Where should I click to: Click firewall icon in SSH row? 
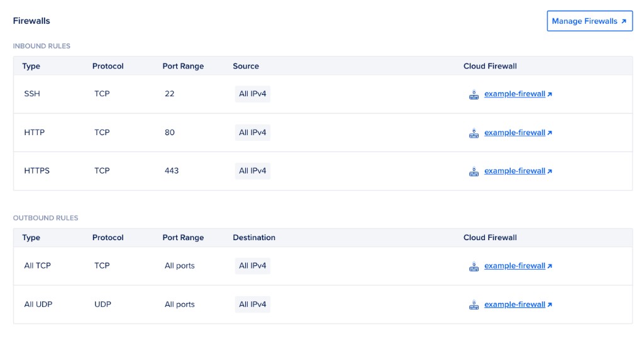474,94
